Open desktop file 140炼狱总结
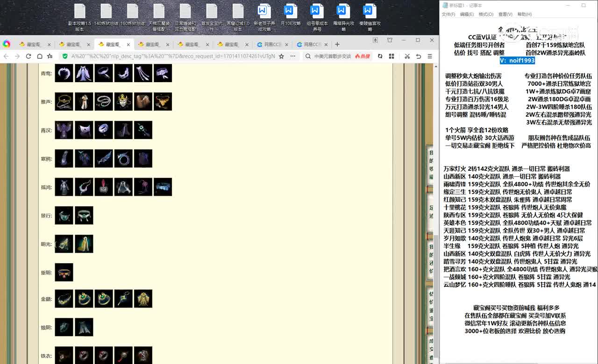The width and height of the screenshot is (598, 364). coord(106,15)
